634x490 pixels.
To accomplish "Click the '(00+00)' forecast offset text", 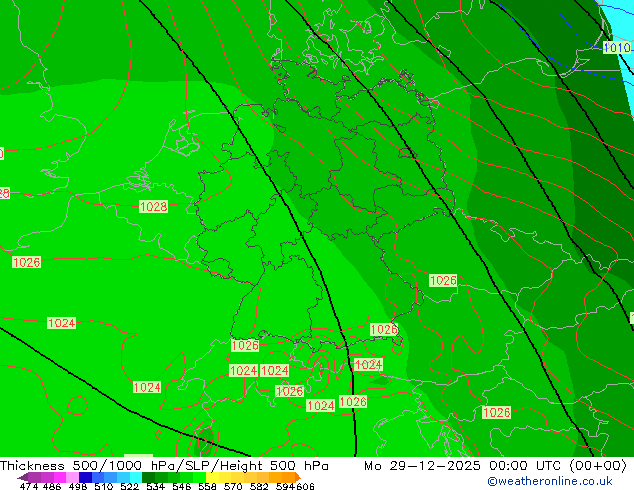I will (x=598, y=465).
